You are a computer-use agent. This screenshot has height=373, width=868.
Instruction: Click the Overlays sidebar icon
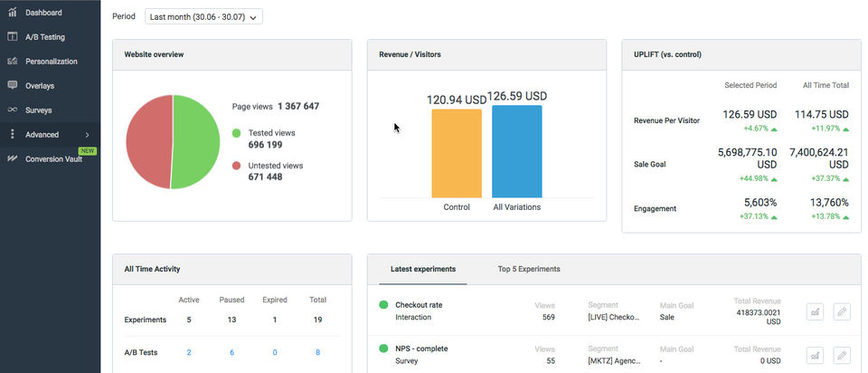(x=13, y=86)
